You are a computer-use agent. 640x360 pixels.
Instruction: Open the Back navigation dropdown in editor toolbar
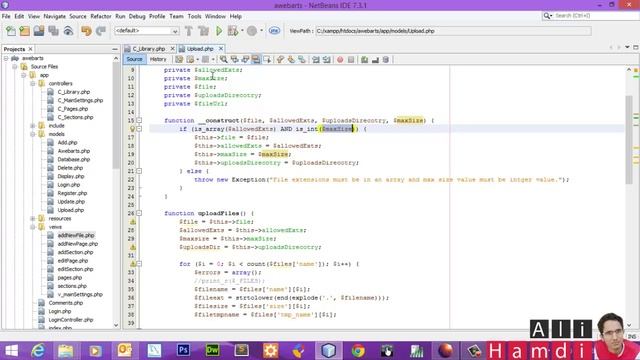pos(198,60)
